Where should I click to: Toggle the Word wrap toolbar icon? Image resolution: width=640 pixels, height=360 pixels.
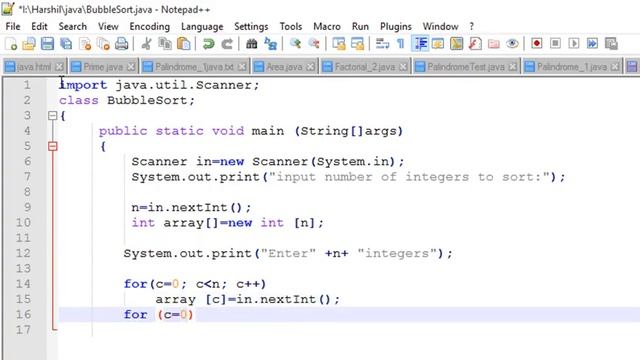click(382, 44)
